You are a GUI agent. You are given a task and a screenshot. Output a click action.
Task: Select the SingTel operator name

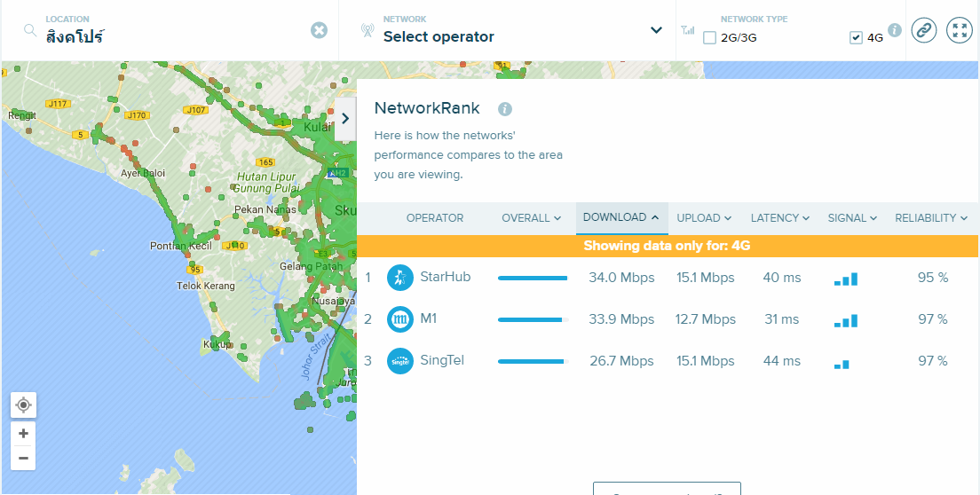(442, 359)
